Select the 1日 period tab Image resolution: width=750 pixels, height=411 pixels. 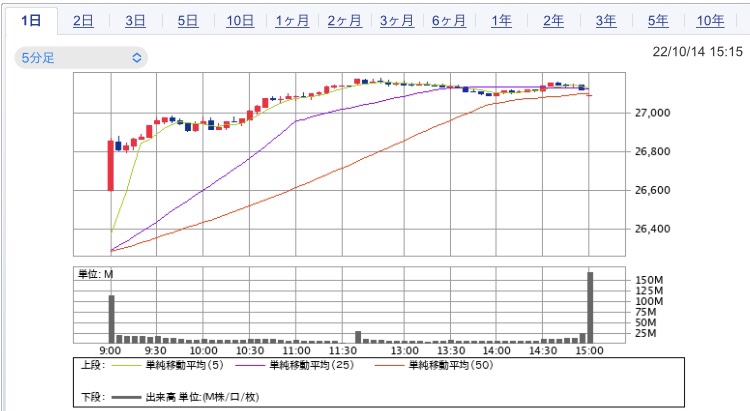(31, 21)
